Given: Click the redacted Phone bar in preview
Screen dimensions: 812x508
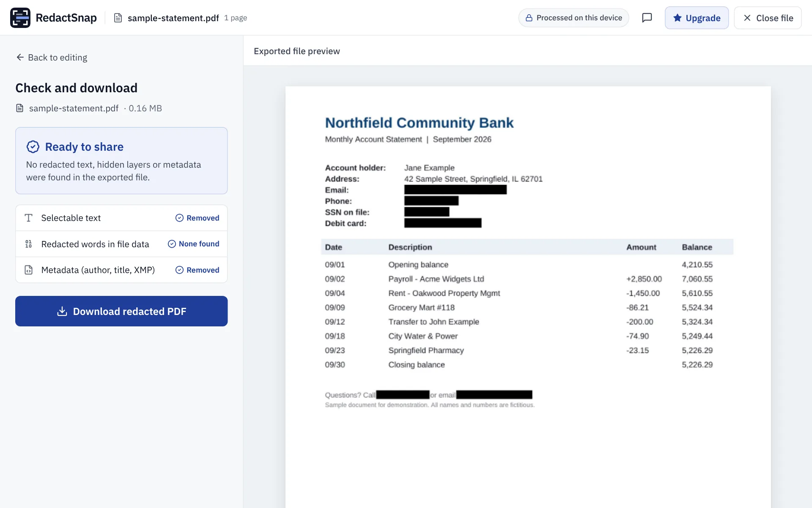Looking at the screenshot, I should click(x=431, y=201).
